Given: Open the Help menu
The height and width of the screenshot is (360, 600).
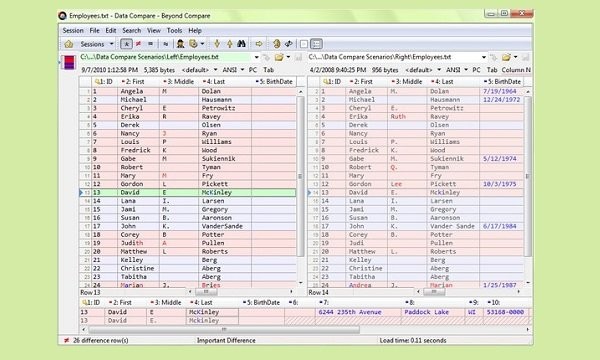Looking at the screenshot, I should click(195, 31).
